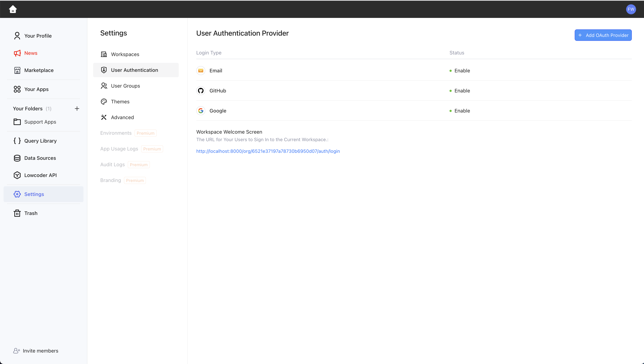Open the FW user avatar menu
The width and height of the screenshot is (644, 364).
click(631, 9)
